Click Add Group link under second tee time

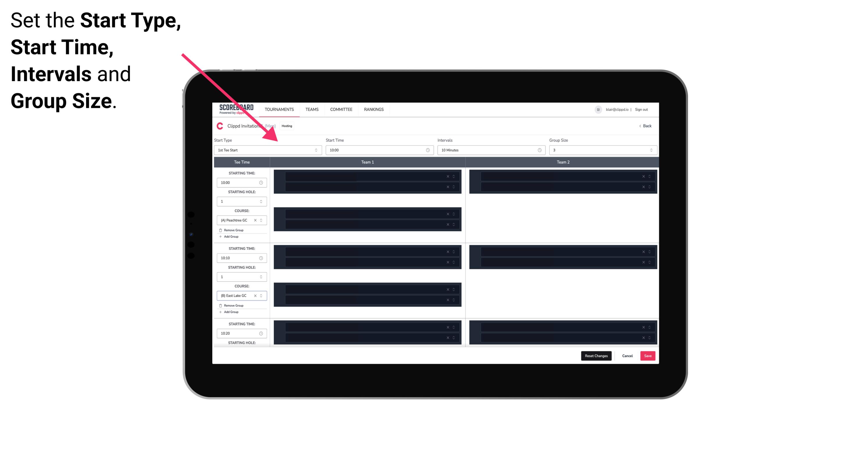click(230, 311)
